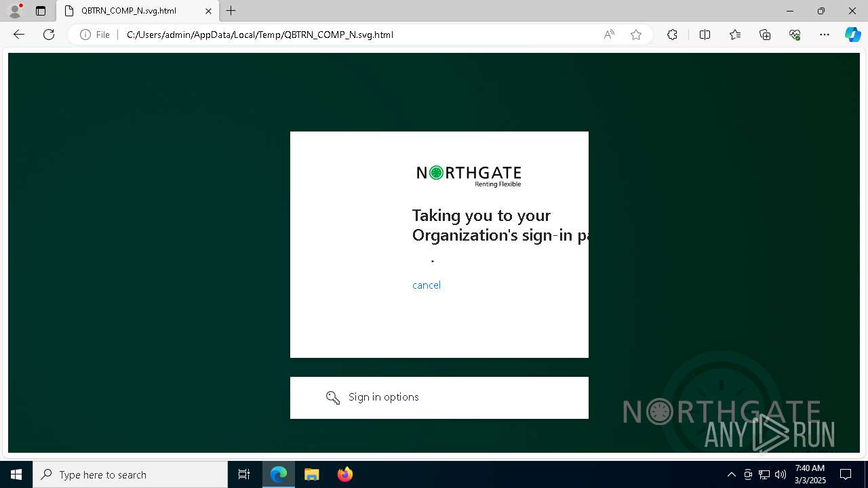Click the cancel link
868x488 pixels.
click(427, 285)
